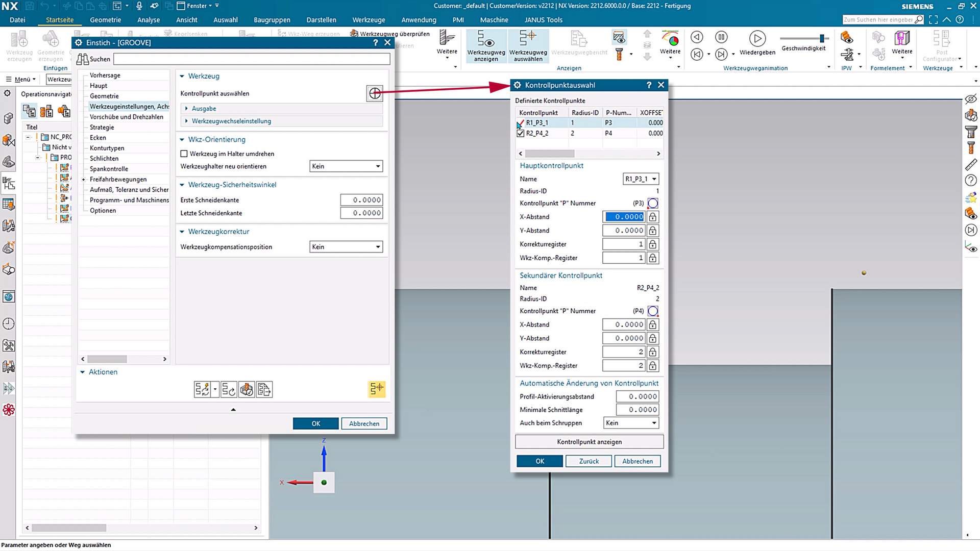This screenshot has height=551, width=980.
Task: Click OK in Einstich dialog
Action: pos(315,423)
